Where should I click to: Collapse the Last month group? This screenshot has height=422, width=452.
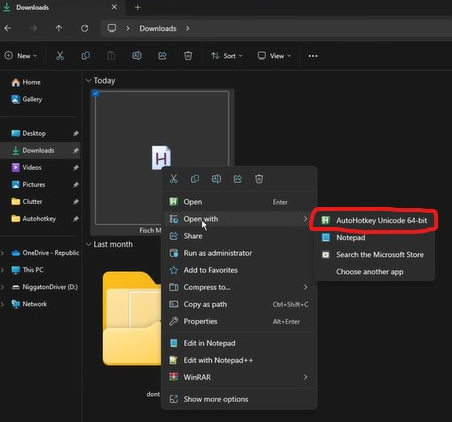88,244
